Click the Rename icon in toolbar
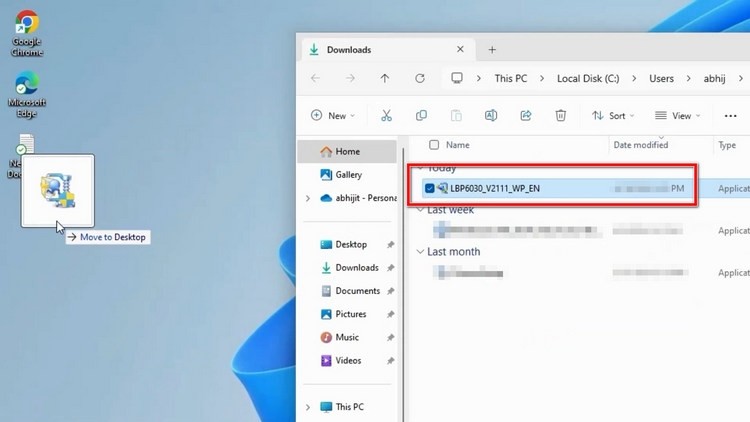The width and height of the screenshot is (750, 422). pos(491,115)
